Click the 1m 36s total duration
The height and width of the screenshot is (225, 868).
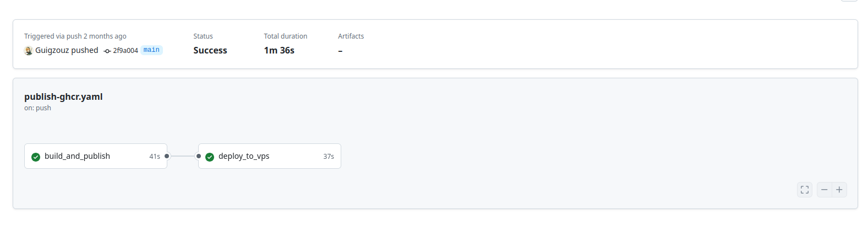click(279, 50)
